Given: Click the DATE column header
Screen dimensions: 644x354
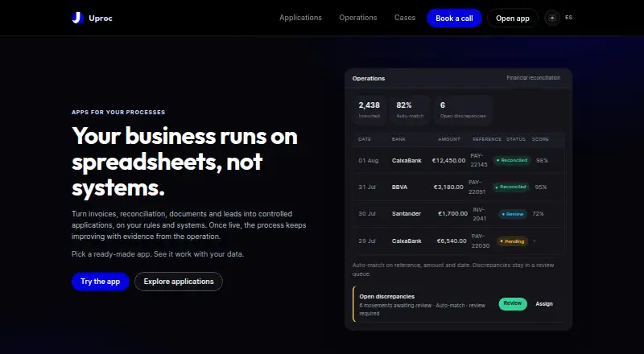Looking at the screenshot, I should tap(365, 139).
